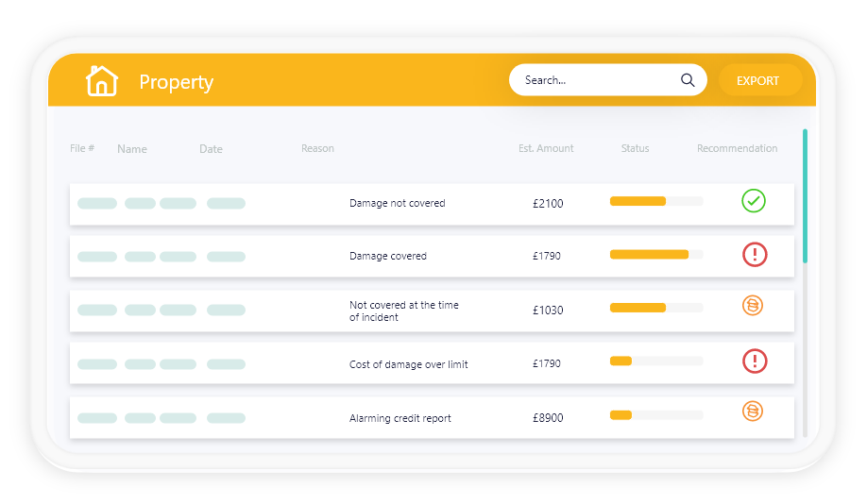Sort by Reason column header
867x504 pixels.
[317, 148]
